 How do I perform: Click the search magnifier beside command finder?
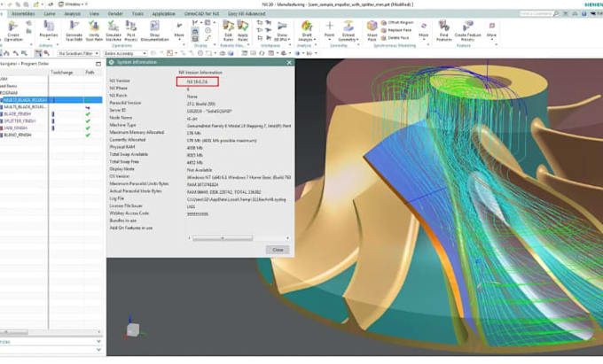tap(556, 14)
